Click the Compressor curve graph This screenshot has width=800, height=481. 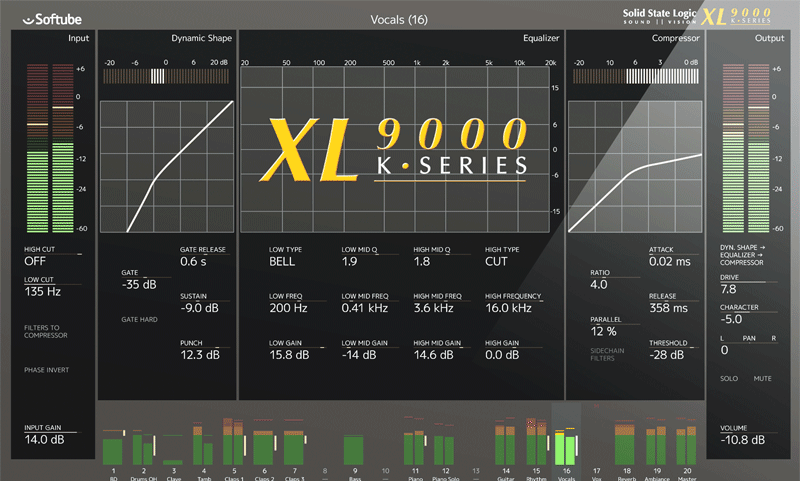[x=635, y=167]
